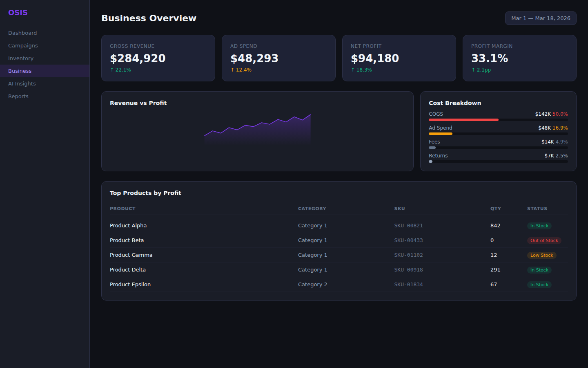Go to Campaigns in the sidebar

pos(23,45)
